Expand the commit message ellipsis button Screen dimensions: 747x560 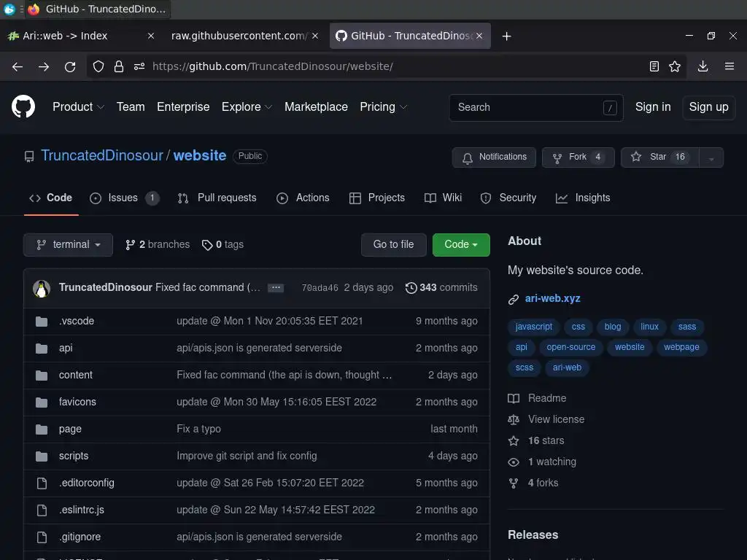(x=275, y=287)
